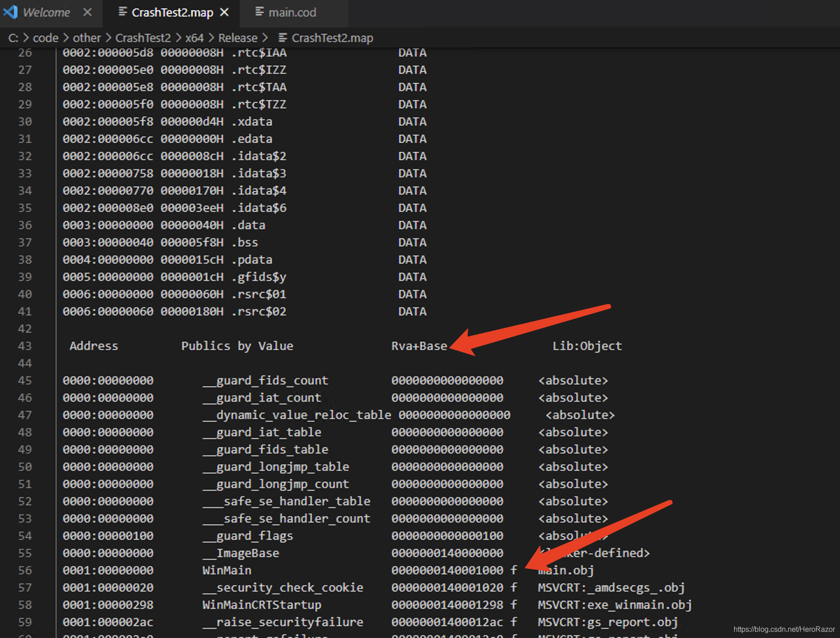Click the Lib:Object header text
840x638 pixels.
pyautogui.click(x=587, y=346)
